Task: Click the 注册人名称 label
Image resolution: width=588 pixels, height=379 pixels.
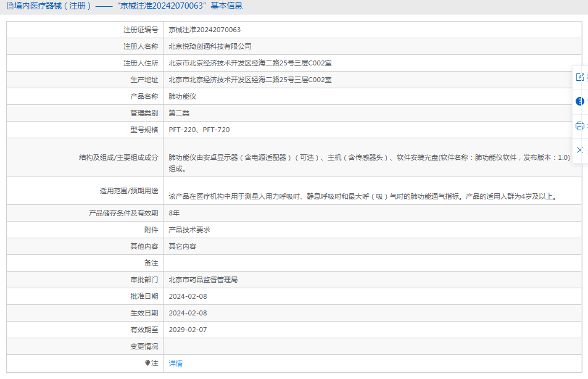Action: pyautogui.click(x=141, y=46)
